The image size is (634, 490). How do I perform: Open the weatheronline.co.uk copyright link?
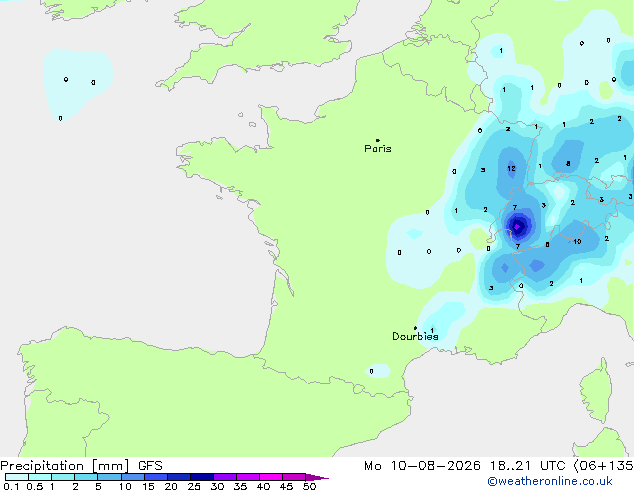550,481
